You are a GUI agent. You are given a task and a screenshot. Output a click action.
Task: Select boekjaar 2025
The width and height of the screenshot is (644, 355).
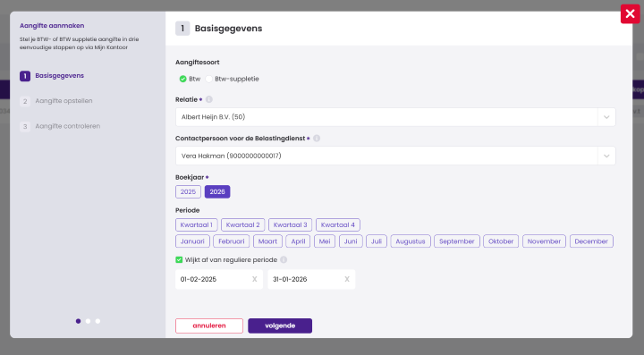pyautogui.click(x=188, y=191)
